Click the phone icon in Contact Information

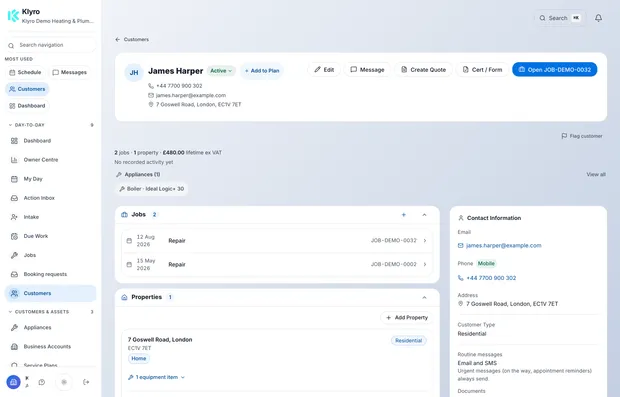[x=461, y=278]
